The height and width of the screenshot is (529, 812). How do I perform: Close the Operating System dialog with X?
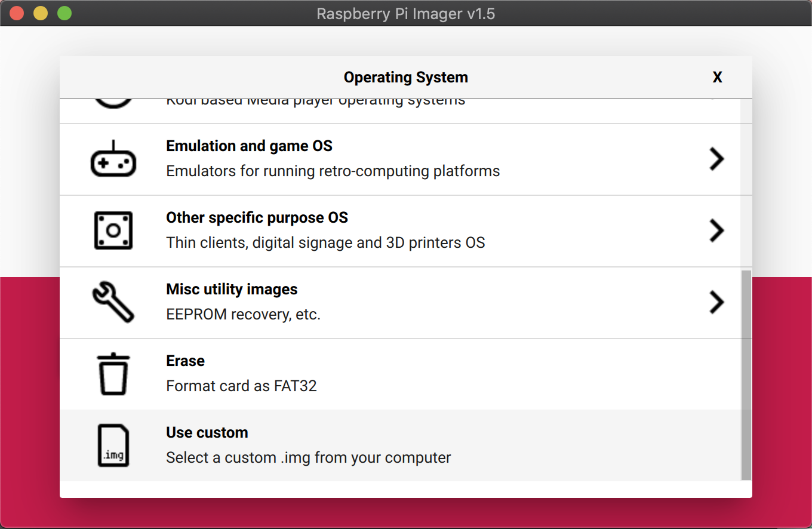click(717, 78)
